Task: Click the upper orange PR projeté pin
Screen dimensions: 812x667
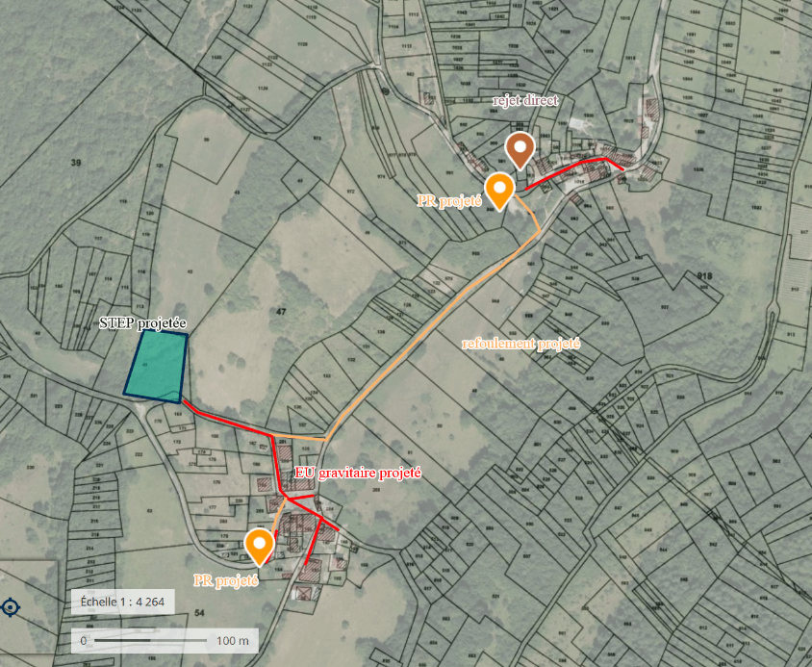Action: click(499, 192)
